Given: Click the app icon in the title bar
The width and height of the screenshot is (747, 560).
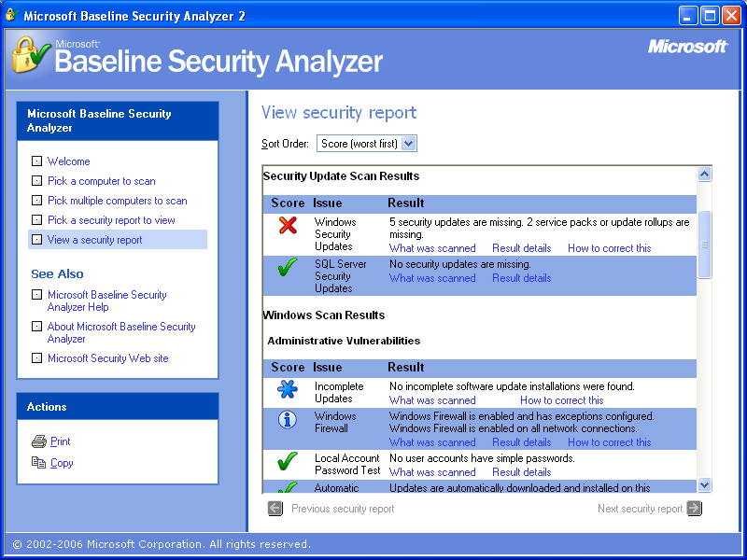Looking at the screenshot, I should coord(11,15).
